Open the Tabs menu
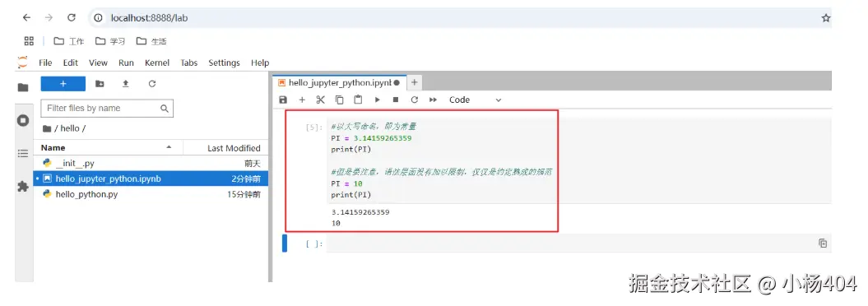This screenshot has height=306, width=868. point(188,63)
